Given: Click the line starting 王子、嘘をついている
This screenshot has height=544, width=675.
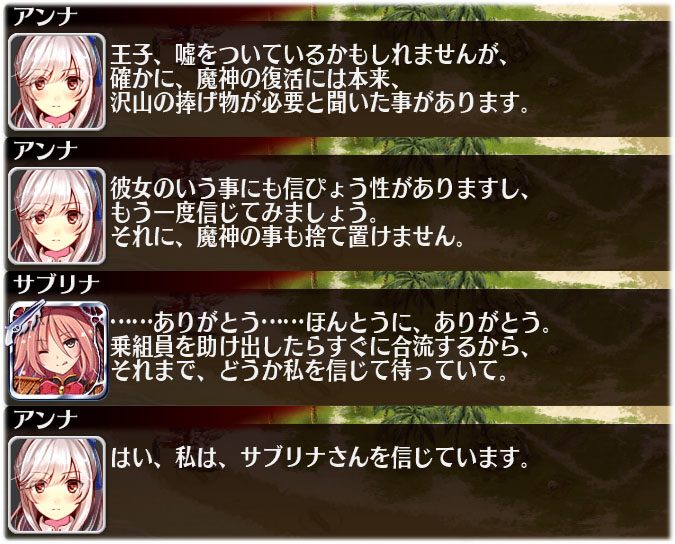Looking at the screenshot, I should (309, 55).
